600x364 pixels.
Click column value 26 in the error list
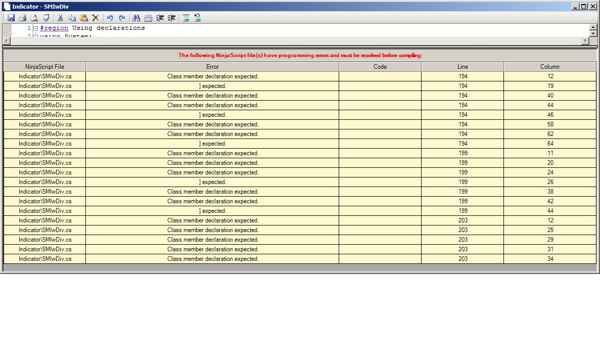(x=550, y=182)
